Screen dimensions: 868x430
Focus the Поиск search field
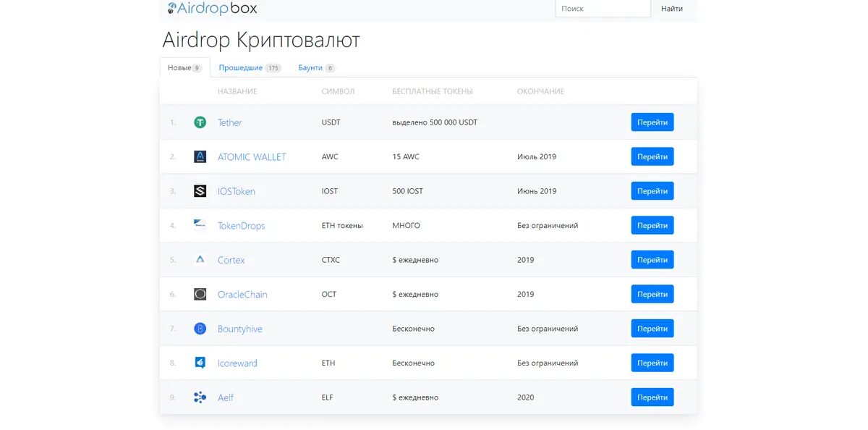(603, 9)
